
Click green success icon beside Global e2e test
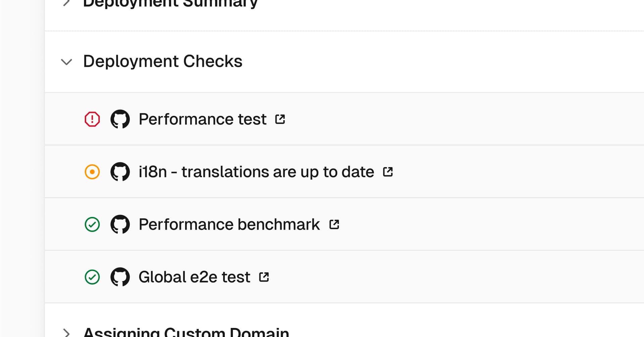click(92, 277)
